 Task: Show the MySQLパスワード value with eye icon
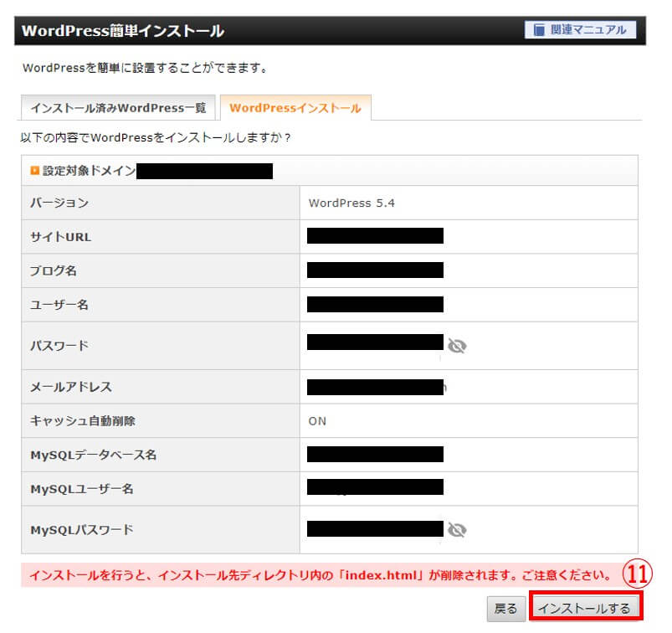(x=457, y=530)
